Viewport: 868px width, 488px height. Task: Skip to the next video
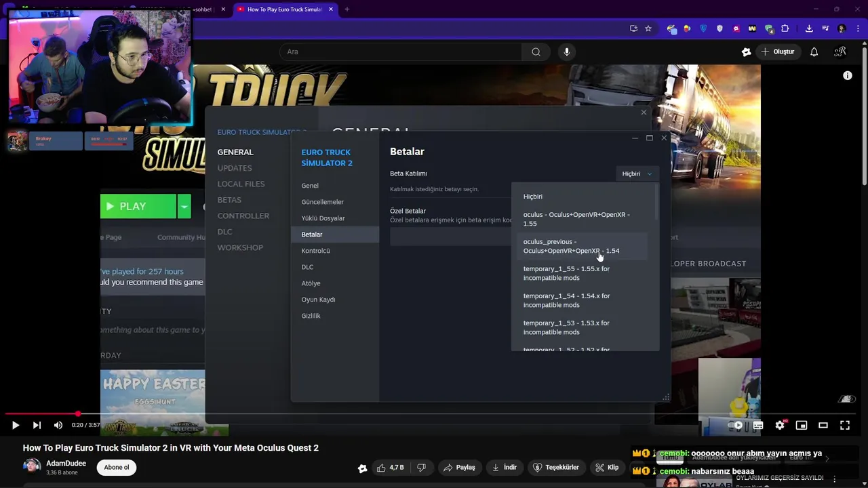tap(37, 425)
